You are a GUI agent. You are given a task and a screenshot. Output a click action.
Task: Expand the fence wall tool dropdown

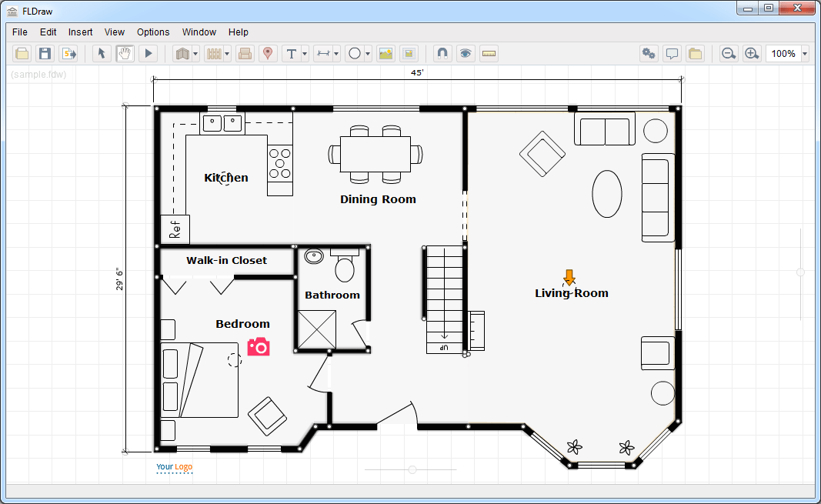(227, 53)
